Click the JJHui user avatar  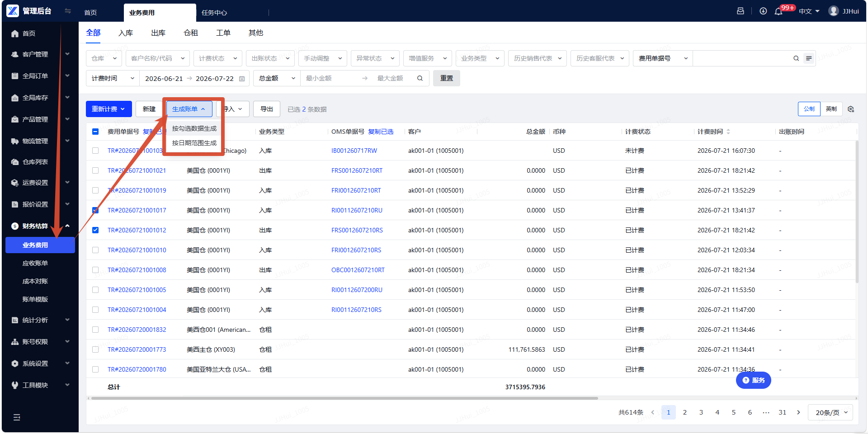pos(834,11)
